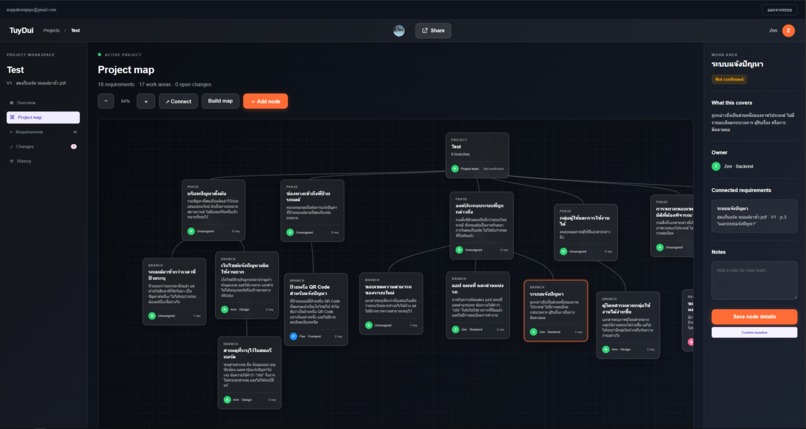Viewport: 806px width, 429px height.
Task: Click the Changes badge counter
Action: point(74,147)
